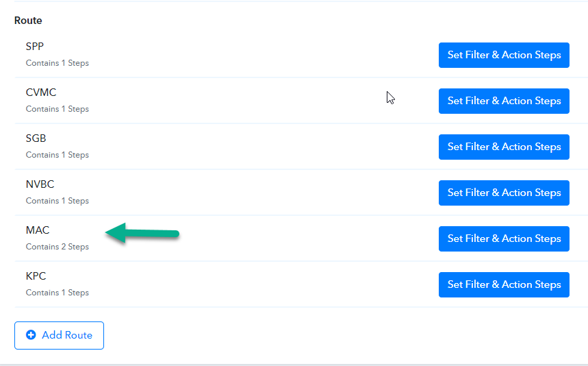Open Set Filter & Action Steps for CVMC

(x=504, y=101)
